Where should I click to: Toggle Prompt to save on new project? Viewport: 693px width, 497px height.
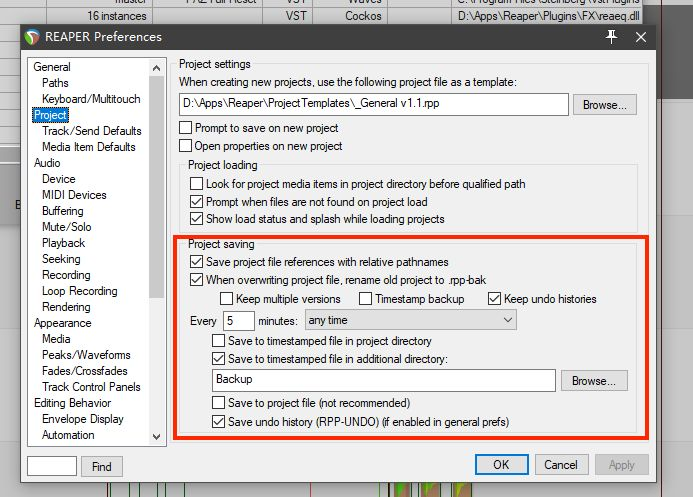tap(186, 128)
